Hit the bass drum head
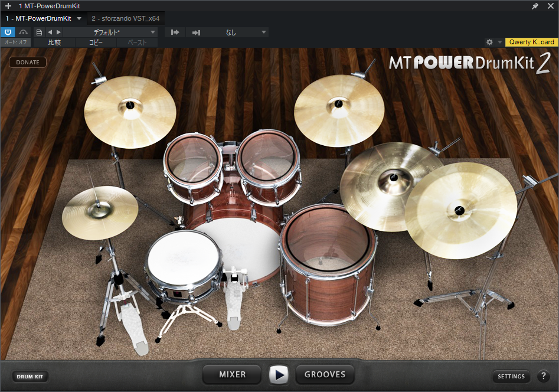The image size is (559, 392). (x=250, y=246)
